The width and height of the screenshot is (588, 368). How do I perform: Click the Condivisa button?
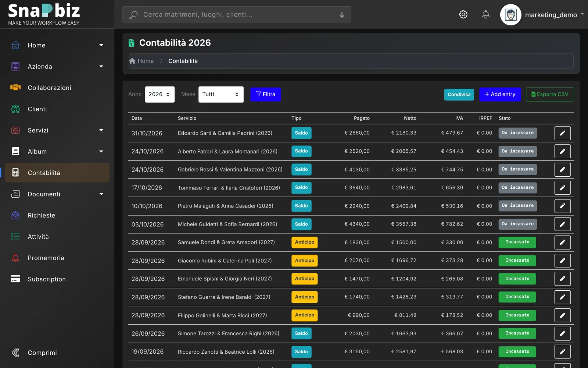tap(459, 95)
